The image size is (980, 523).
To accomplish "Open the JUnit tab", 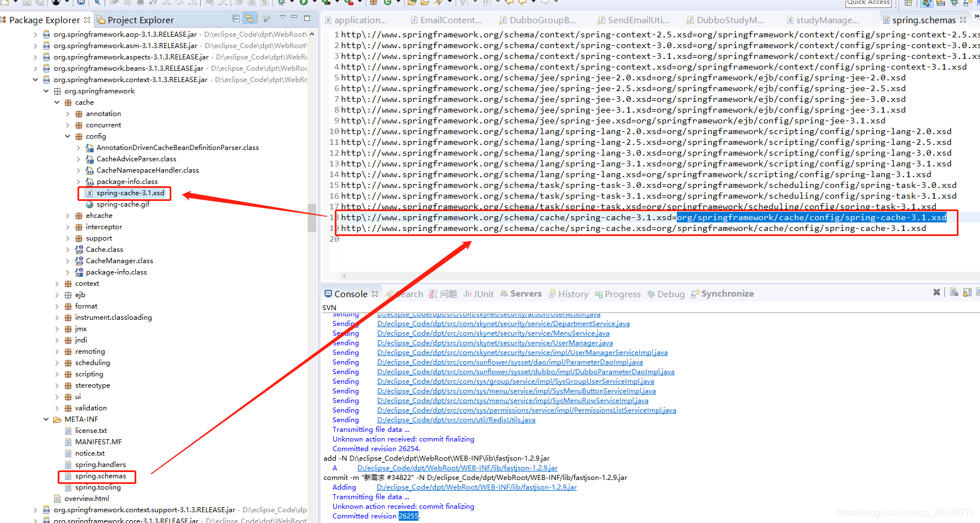I will (x=478, y=293).
